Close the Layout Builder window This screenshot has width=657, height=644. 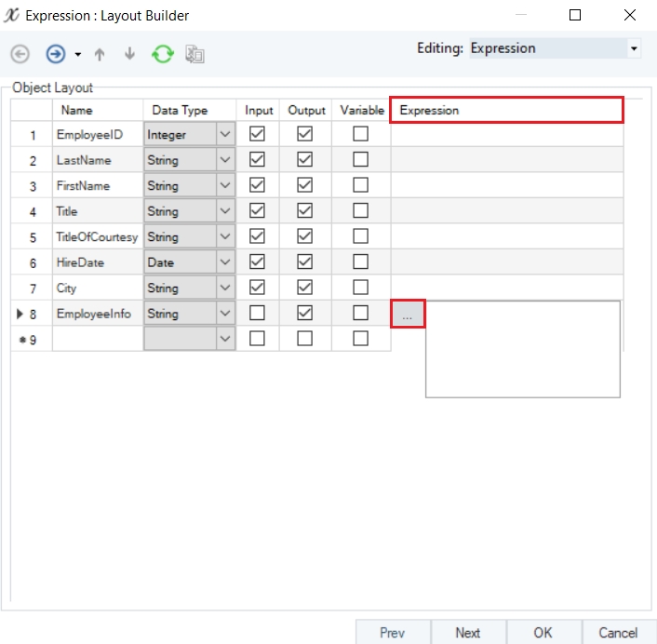pos(630,15)
